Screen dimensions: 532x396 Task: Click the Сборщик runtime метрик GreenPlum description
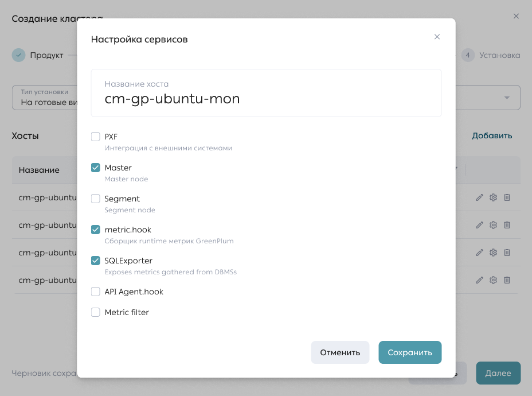click(x=169, y=241)
